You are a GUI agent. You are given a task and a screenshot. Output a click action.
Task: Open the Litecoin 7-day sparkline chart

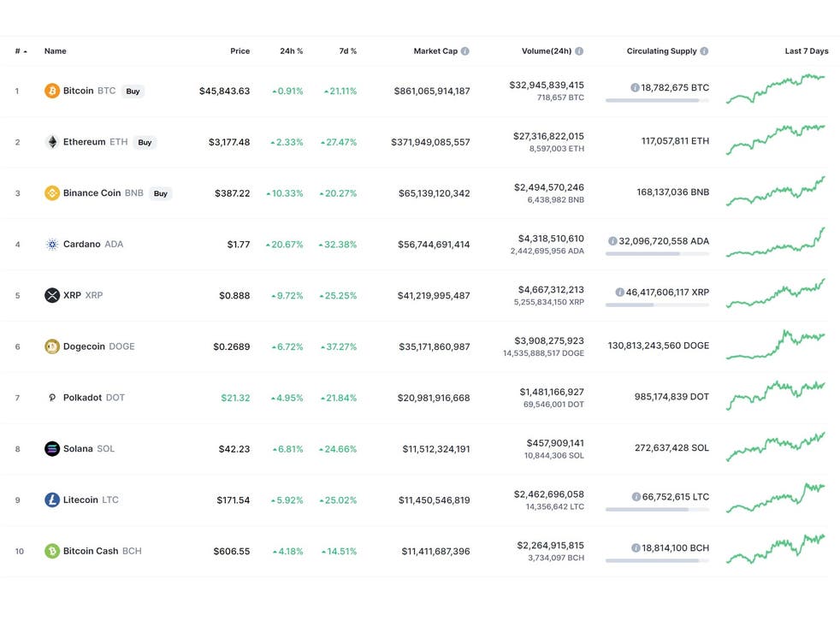(x=776, y=498)
